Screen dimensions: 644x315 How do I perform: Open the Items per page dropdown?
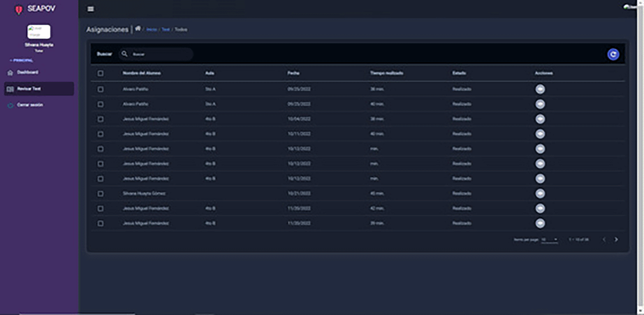tap(549, 239)
